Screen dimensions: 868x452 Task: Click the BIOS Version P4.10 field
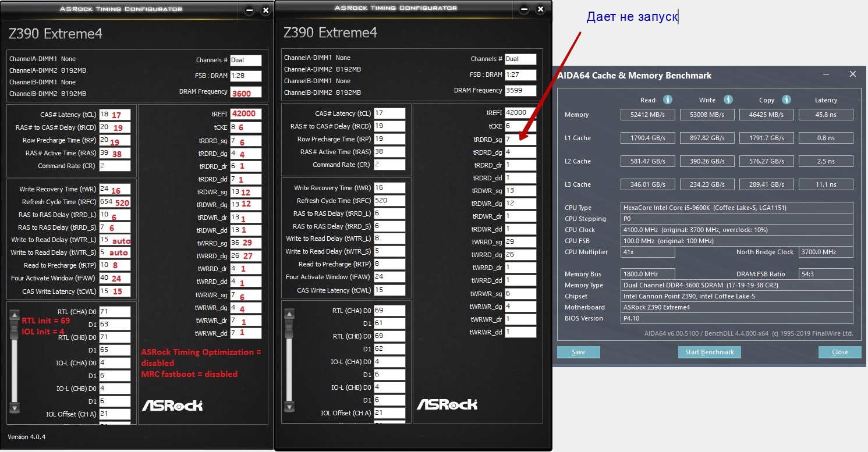[x=737, y=318]
